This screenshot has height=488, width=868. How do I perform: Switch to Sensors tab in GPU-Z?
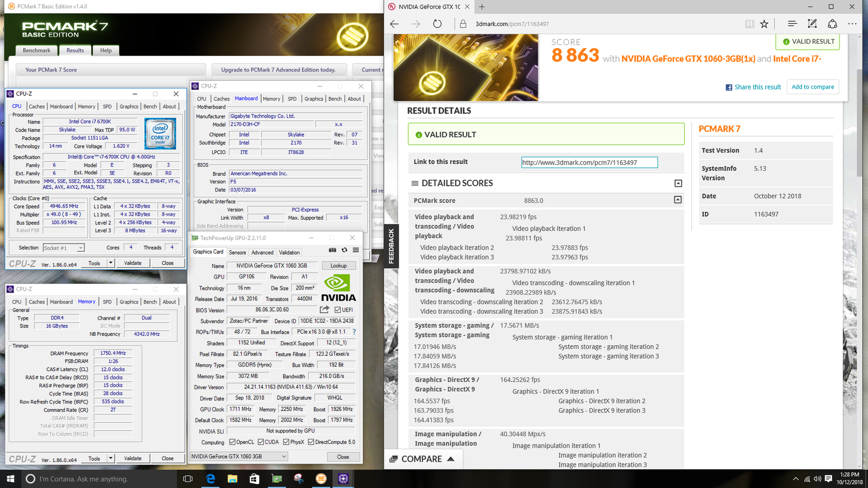pos(237,252)
